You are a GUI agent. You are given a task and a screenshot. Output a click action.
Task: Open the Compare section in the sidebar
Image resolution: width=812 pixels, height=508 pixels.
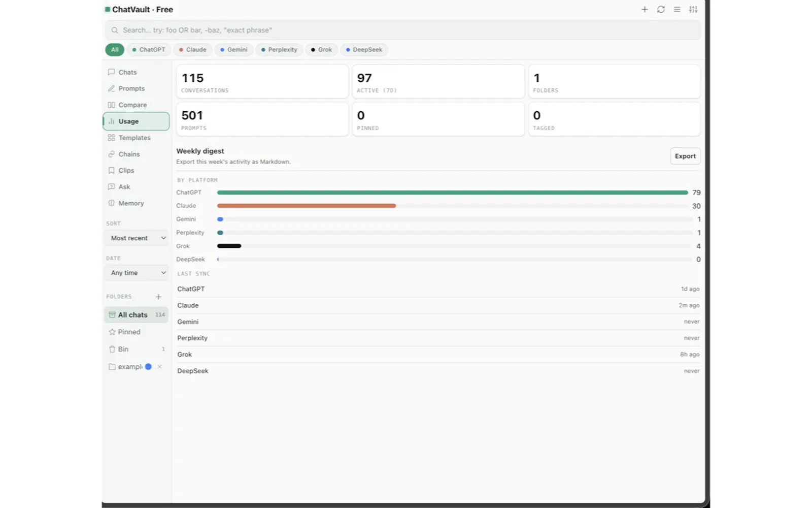coord(136,105)
